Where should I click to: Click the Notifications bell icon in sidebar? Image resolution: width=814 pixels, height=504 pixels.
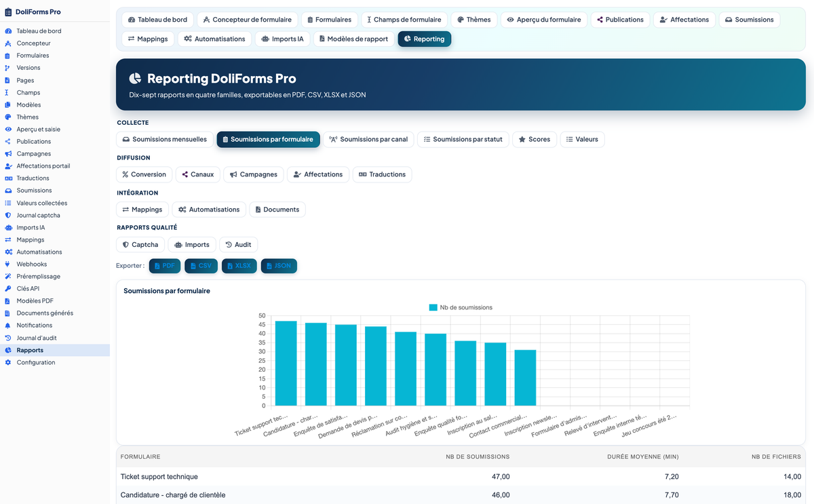pyautogui.click(x=8, y=326)
